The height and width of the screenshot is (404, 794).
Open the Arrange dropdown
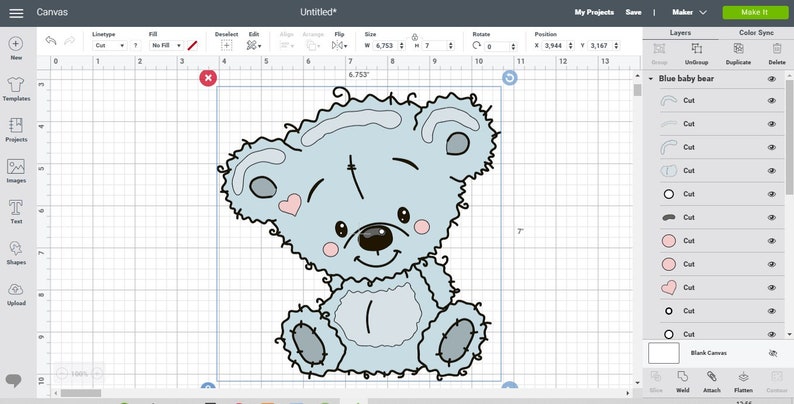pos(313,46)
